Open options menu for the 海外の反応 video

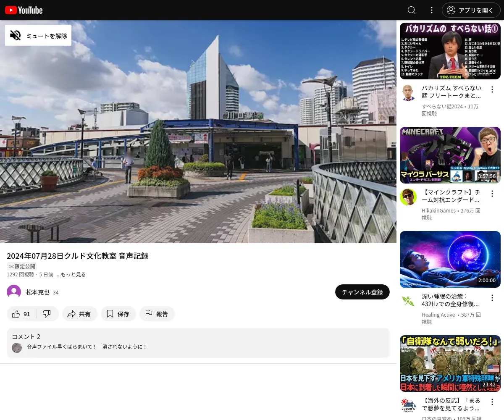(492, 402)
